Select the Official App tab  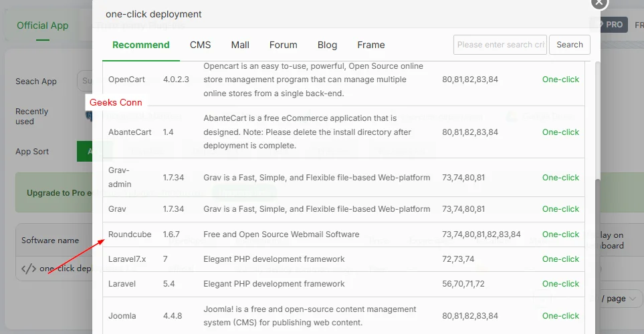point(43,25)
